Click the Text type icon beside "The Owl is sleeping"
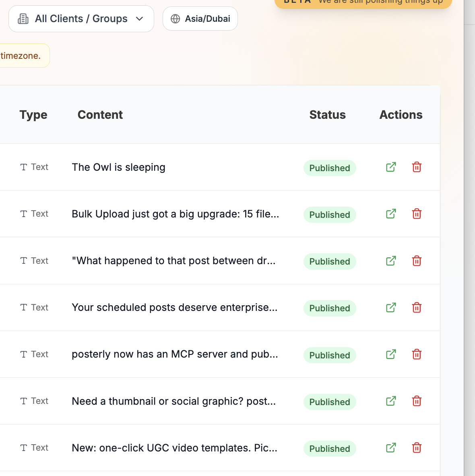 [24, 167]
